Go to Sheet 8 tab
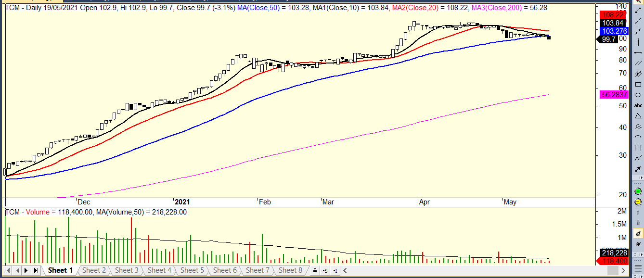 tap(290, 270)
